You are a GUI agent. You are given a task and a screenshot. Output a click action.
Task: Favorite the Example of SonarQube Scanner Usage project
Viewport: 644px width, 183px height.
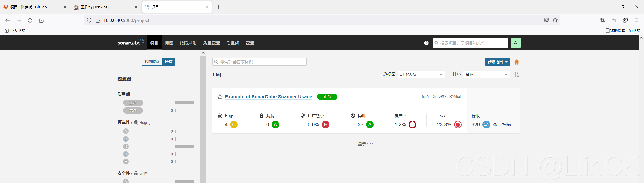click(x=220, y=97)
